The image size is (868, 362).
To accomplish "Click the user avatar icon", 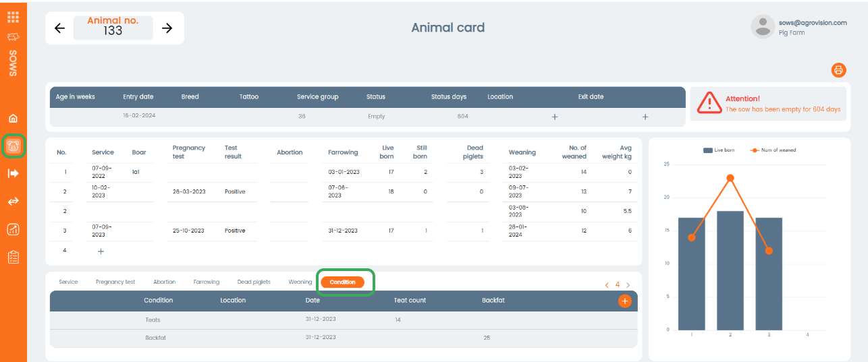I will tap(763, 26).
